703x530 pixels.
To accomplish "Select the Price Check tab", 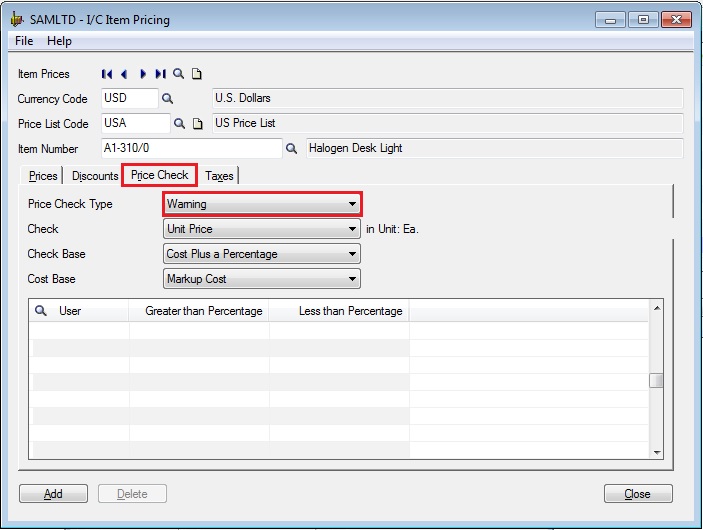I will pyautogui.click(x=160, y=175).
